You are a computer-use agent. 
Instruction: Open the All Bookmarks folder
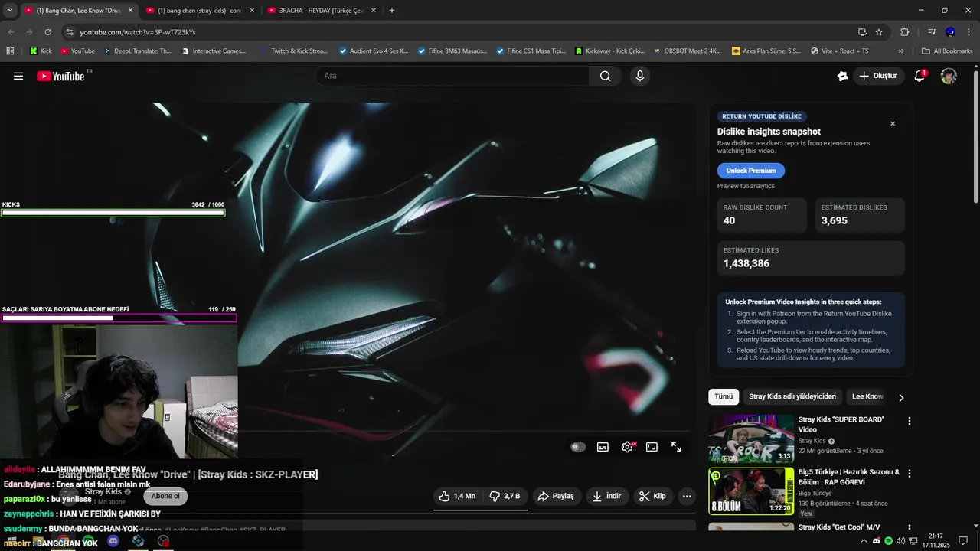tap(947, 51)
